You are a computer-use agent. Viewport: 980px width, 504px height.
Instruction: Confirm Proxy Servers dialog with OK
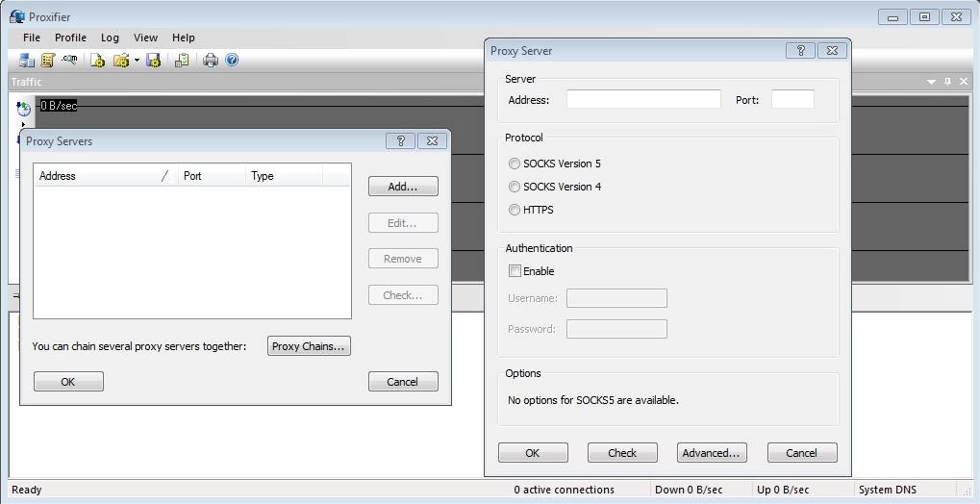(x=68, y=382)
